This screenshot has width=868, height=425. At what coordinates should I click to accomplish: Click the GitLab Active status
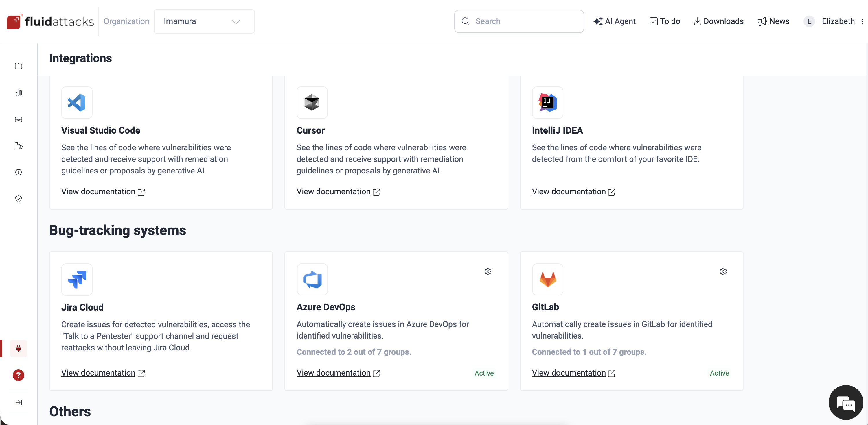pyautogui.click(x=719, y=373)
